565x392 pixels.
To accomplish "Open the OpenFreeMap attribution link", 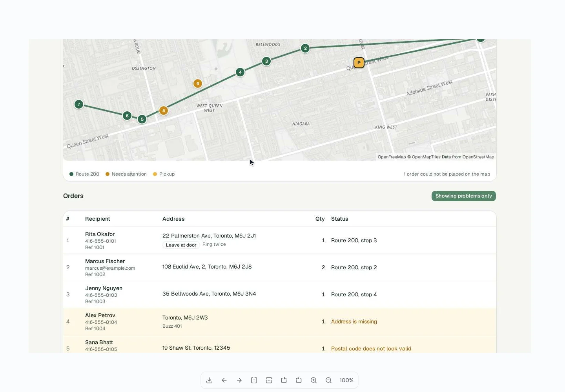I will [x=392, y=157].
